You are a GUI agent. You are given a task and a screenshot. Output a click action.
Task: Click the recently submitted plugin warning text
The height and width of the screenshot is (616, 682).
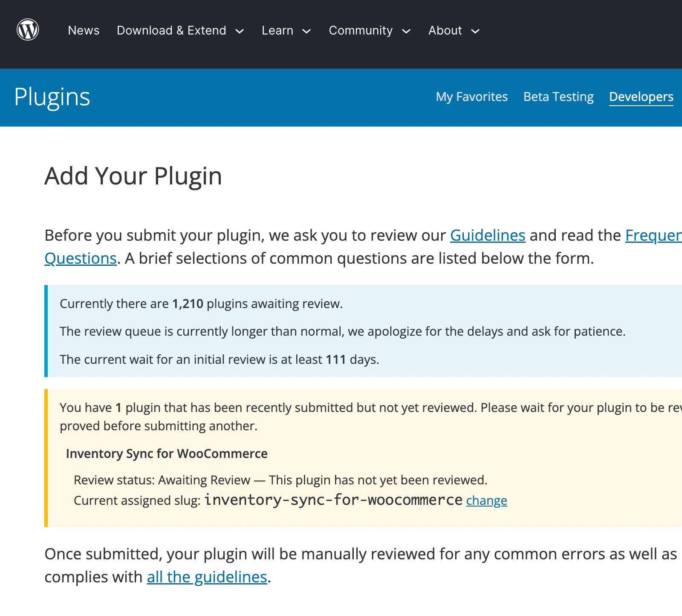371,417
